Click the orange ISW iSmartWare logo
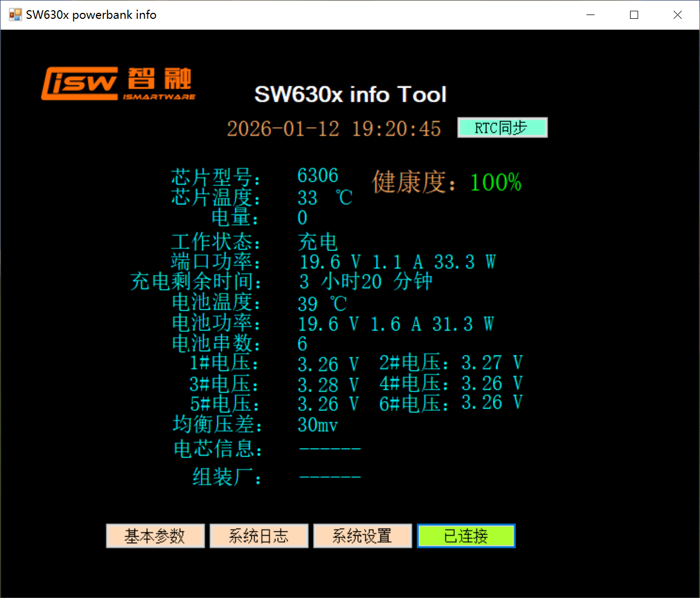The height and width of the screenshot is (598, 700). click(118, 83)
